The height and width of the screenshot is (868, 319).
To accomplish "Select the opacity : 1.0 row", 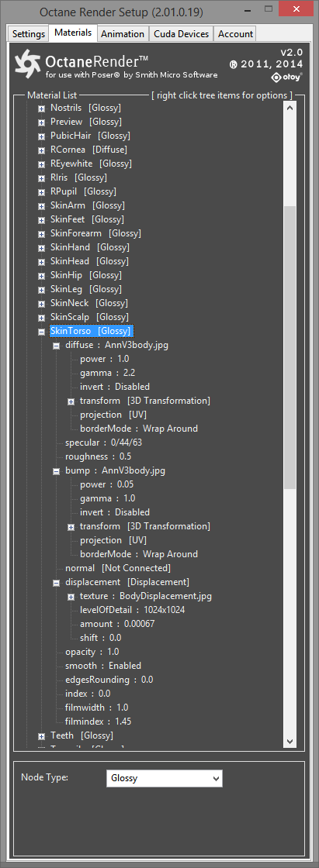I will (x=92, y=652).
